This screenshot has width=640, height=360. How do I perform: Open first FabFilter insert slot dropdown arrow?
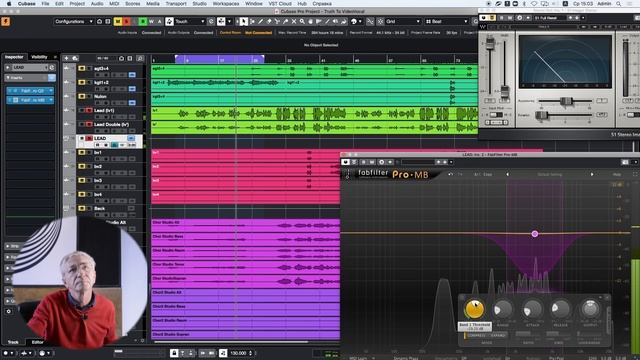(51, 91)
